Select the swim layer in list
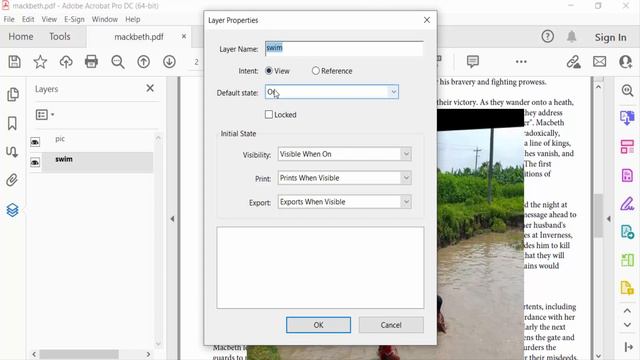640x360 pixels. click(x=97, y=162)
